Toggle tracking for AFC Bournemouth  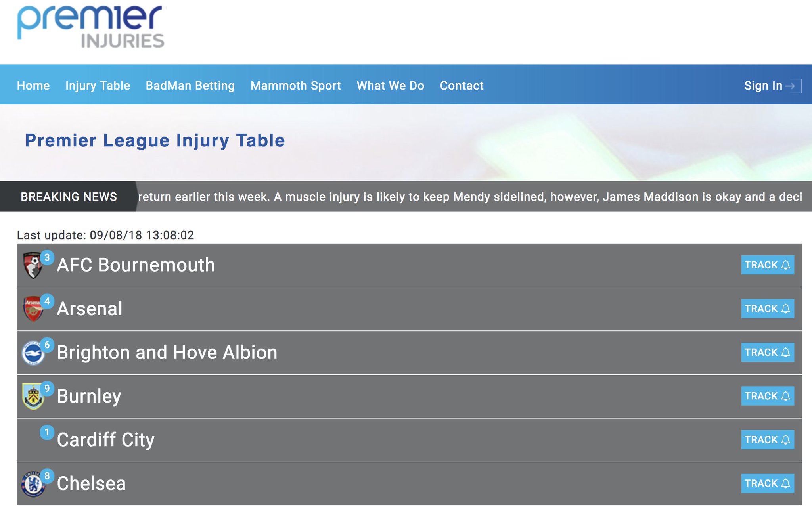tap(767, 265)
